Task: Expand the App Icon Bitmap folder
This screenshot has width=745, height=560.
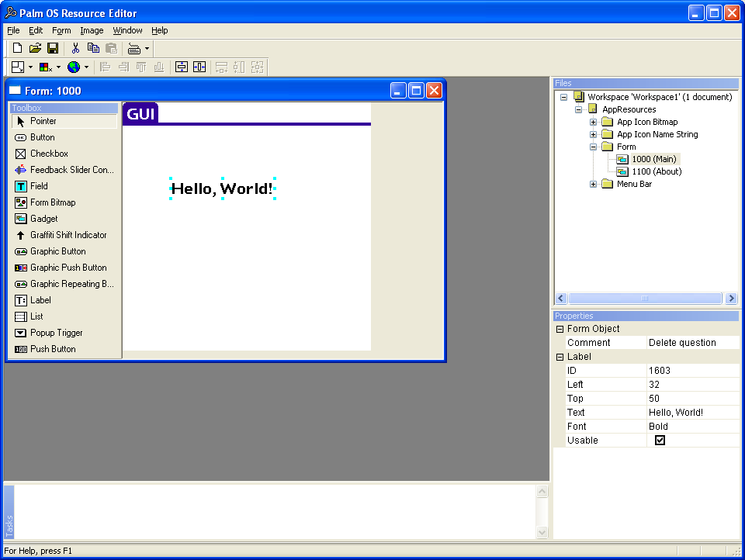Action: (594, 122)
